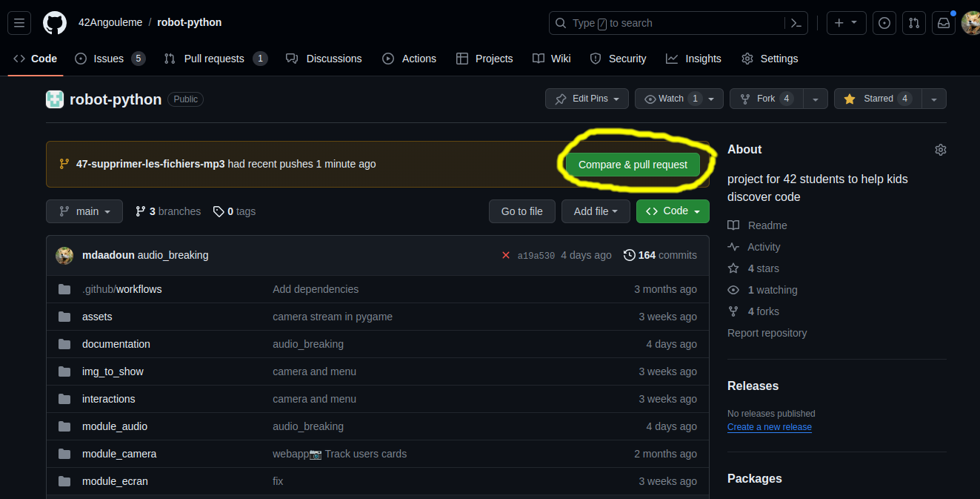Screen dimensions: 980x499
Task: Open the .github/workflows folder icon
Action: click(64, 289)
